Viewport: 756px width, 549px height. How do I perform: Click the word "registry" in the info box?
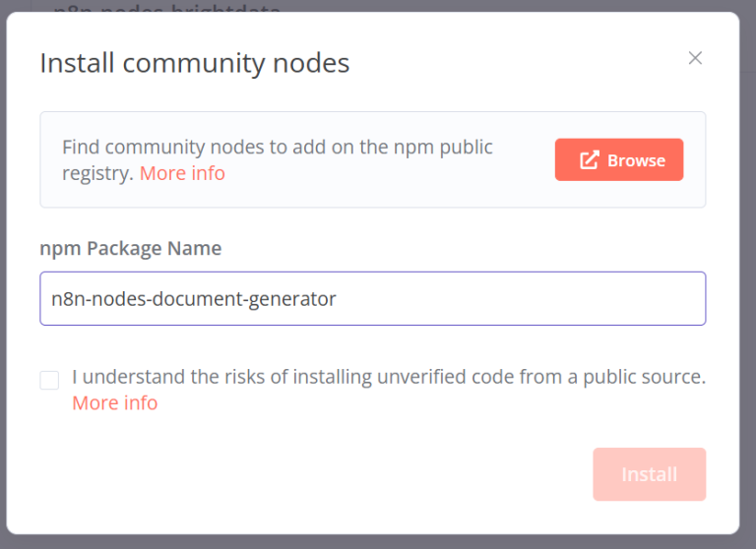(x=94, y=173)
